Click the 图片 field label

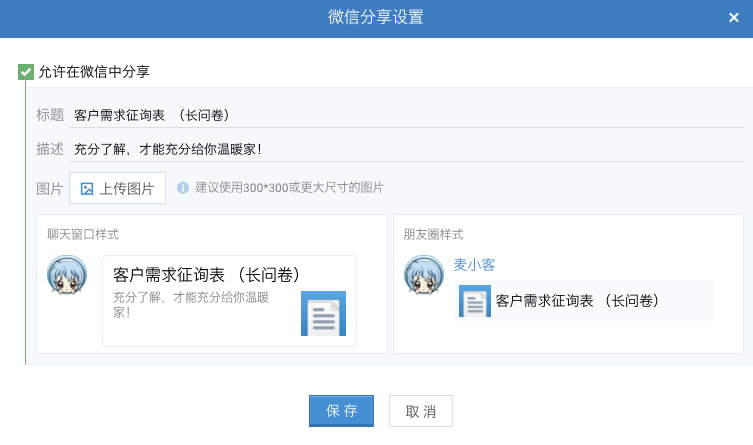[x=49, y=189]
